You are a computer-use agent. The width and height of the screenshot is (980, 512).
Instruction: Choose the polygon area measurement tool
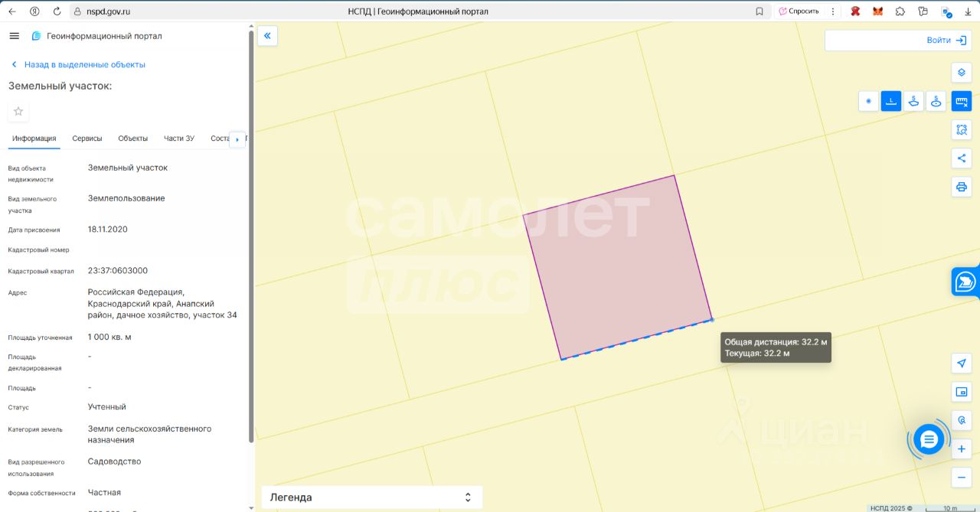click(x=913, y=101)
